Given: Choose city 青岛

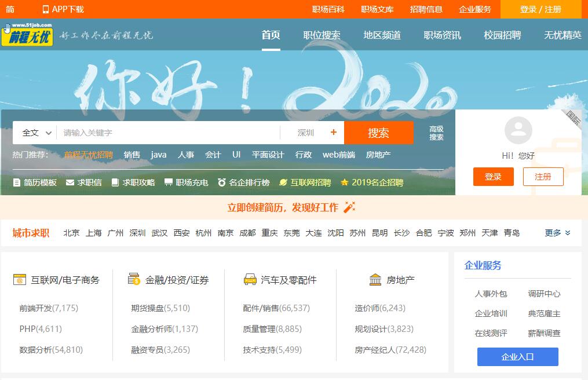Looking at the screenshot, I should 512,233.
